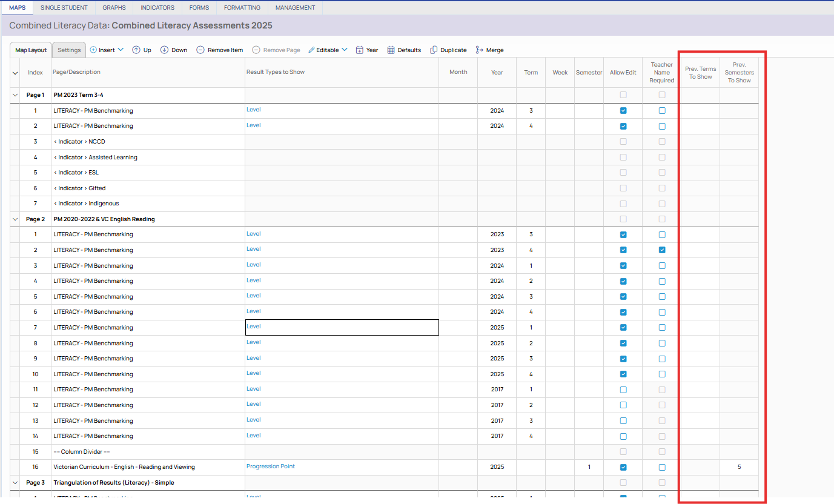Click the Merge toolbar button
Image resolution: width=834 pixels, height=504 pixels.
tap(489, 50)
